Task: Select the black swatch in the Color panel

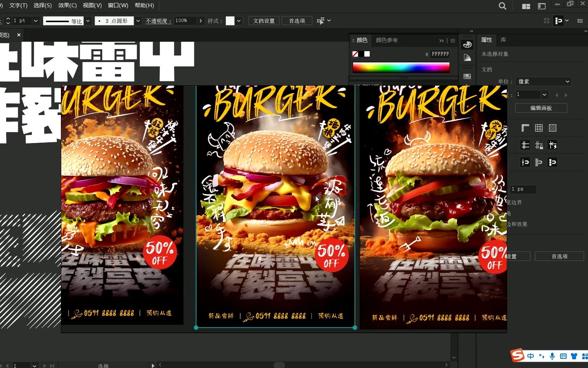Action: coord(361,54)
